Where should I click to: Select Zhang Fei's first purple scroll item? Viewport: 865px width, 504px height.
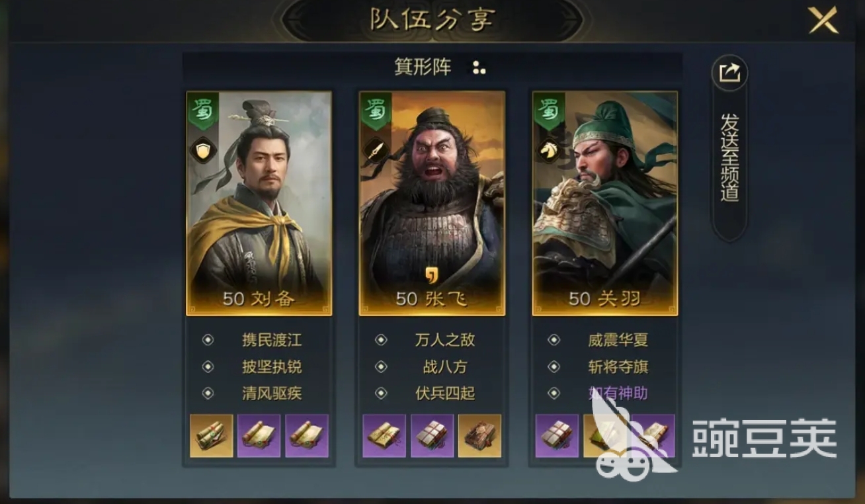(385, 436)
